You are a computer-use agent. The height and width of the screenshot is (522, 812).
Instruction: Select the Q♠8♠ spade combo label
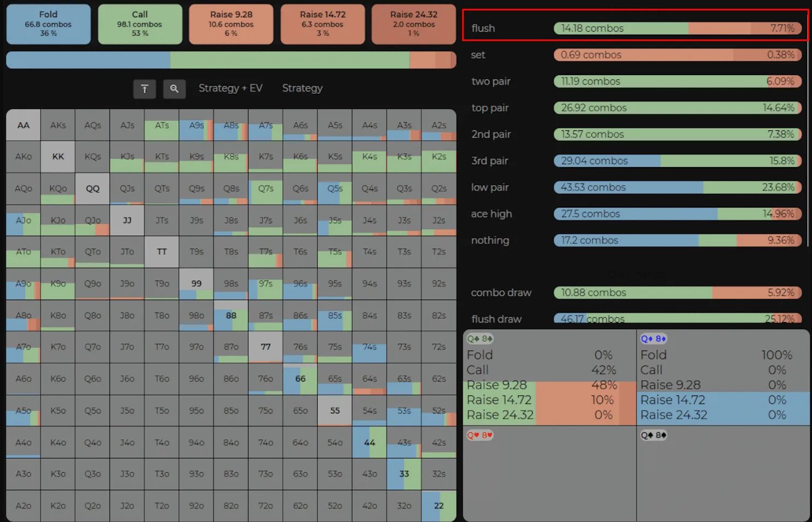pyautogui.click(x=653, y=435)
